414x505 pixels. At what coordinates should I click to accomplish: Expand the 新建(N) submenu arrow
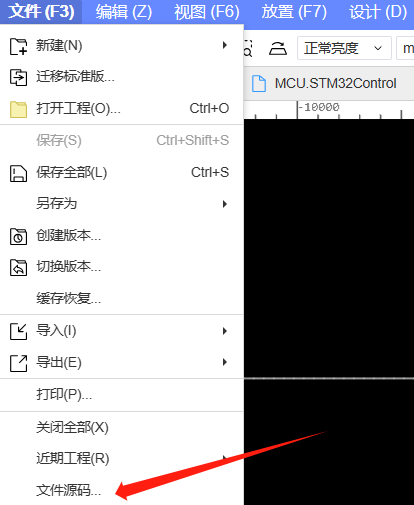[225, 45]
